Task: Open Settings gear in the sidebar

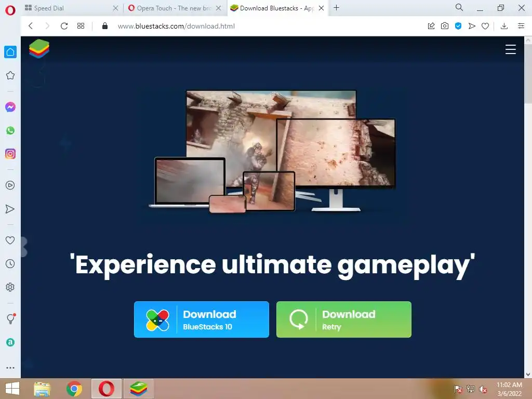Action: click(x=10, y=287)
